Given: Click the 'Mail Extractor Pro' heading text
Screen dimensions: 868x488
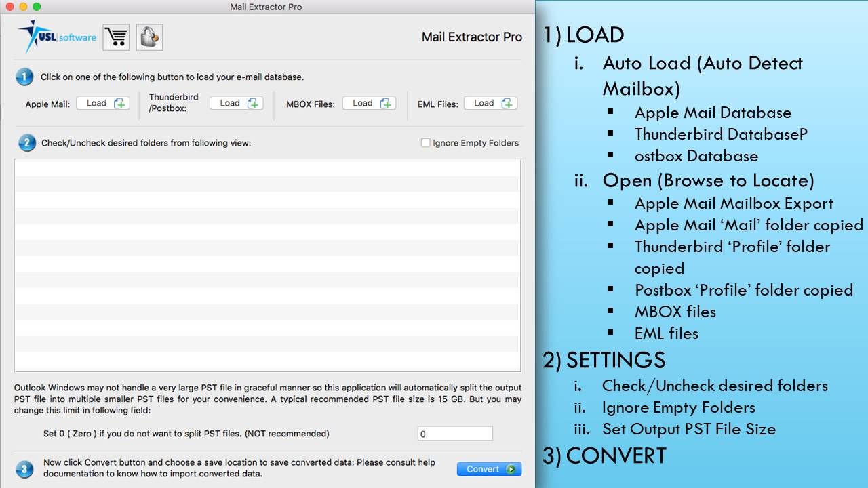Looking at the screenshot, I should tap(472, 37).
